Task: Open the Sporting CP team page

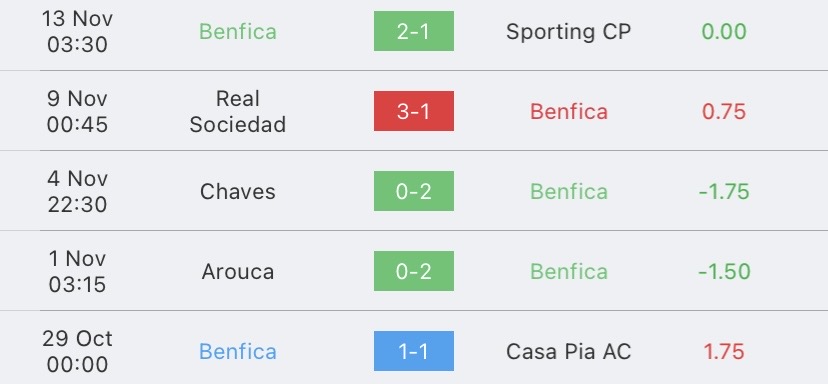Action: (x=569, y=32)
